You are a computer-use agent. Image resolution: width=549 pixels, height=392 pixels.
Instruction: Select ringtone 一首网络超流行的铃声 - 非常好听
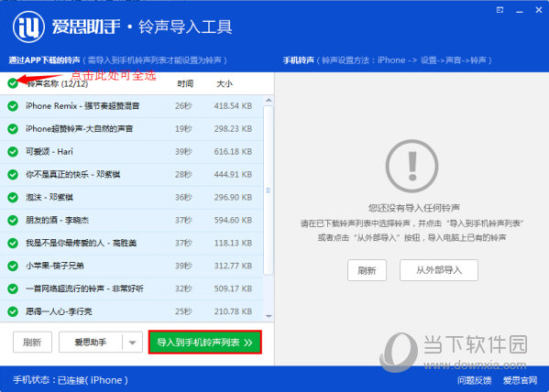[x=132, y=289]
